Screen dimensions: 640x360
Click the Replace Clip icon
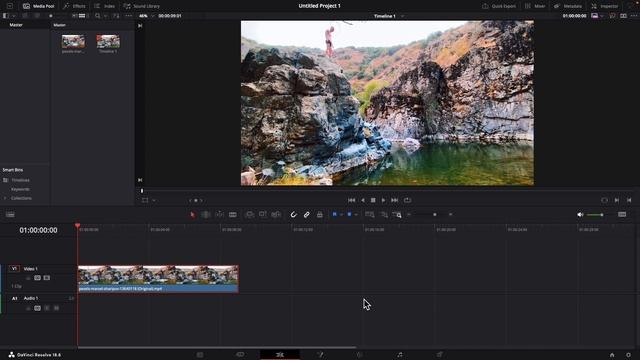pyautogui.click(x=276, y=215)
